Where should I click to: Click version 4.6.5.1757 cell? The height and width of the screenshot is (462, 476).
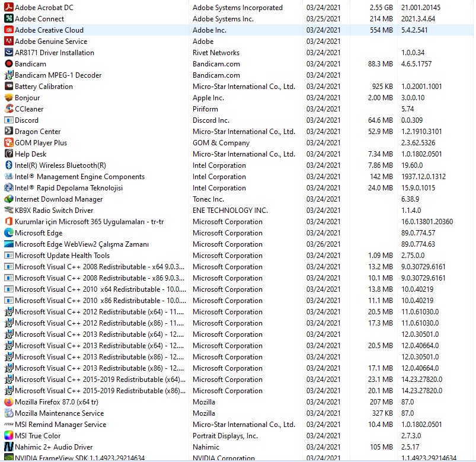(416, 64)
